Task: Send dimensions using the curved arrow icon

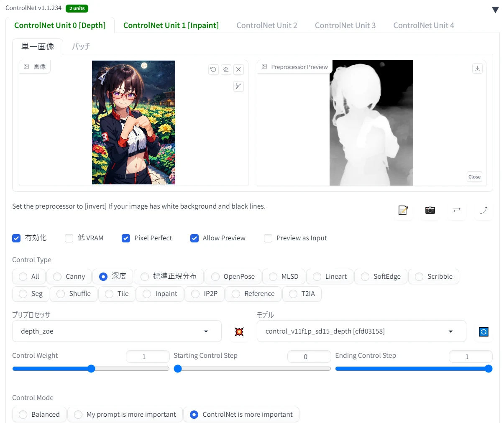Action: click(x=484, y=210)
